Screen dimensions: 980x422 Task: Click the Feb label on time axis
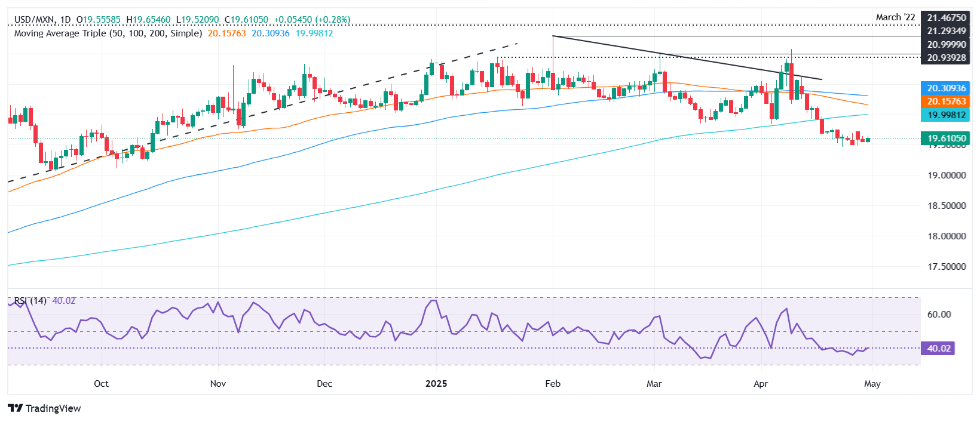pos(553,383)
